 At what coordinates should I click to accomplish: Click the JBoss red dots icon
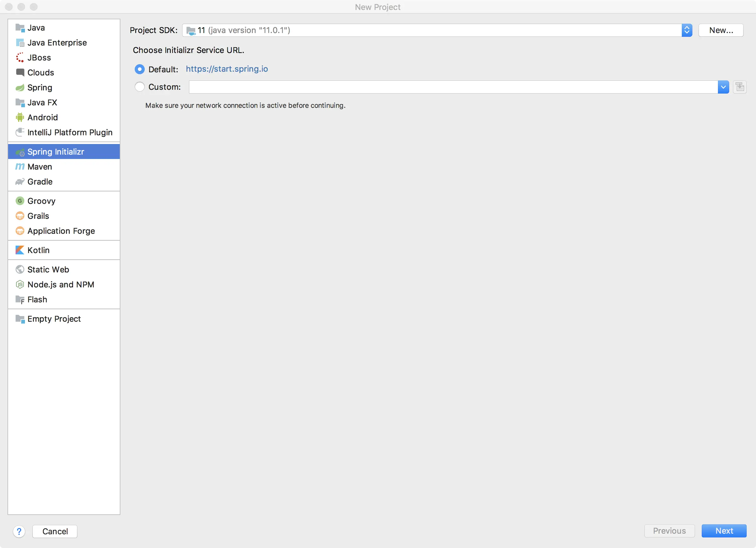20,58
